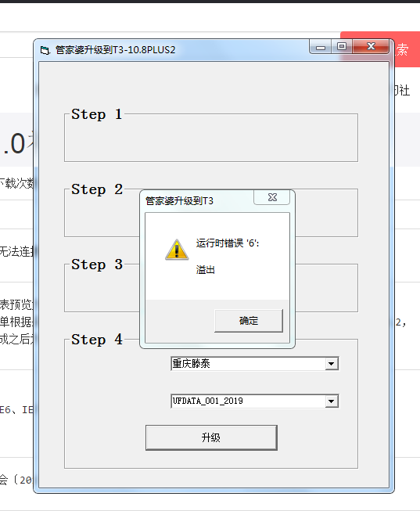This screenshot has width=420, height=511.
Task: Click the app icon in main title bar
Action: [x=45, y=50]
